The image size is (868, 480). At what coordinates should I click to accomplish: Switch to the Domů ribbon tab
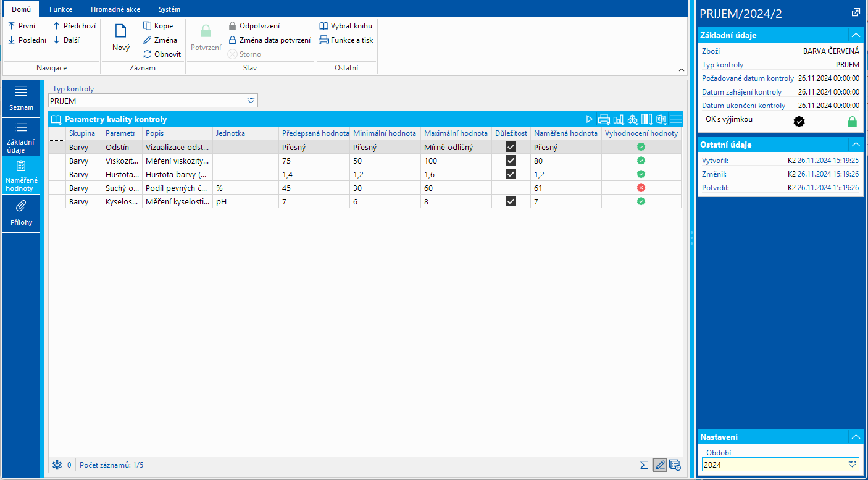(21, 9)
